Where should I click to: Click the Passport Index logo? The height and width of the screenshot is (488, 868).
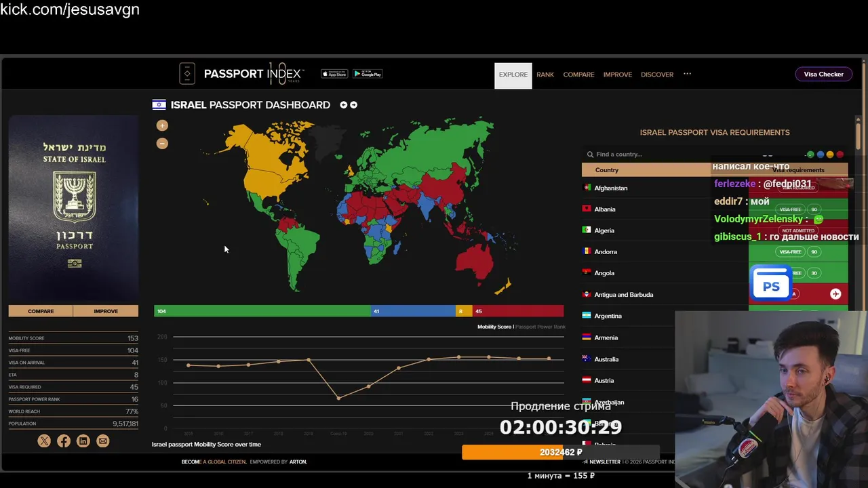[242, 74]
